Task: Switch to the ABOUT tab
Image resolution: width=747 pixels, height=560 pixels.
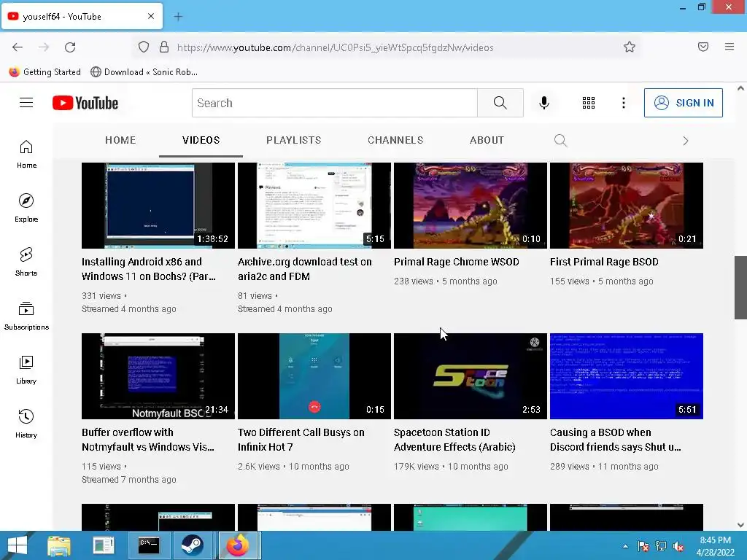Action: click(x=487, y=140)
